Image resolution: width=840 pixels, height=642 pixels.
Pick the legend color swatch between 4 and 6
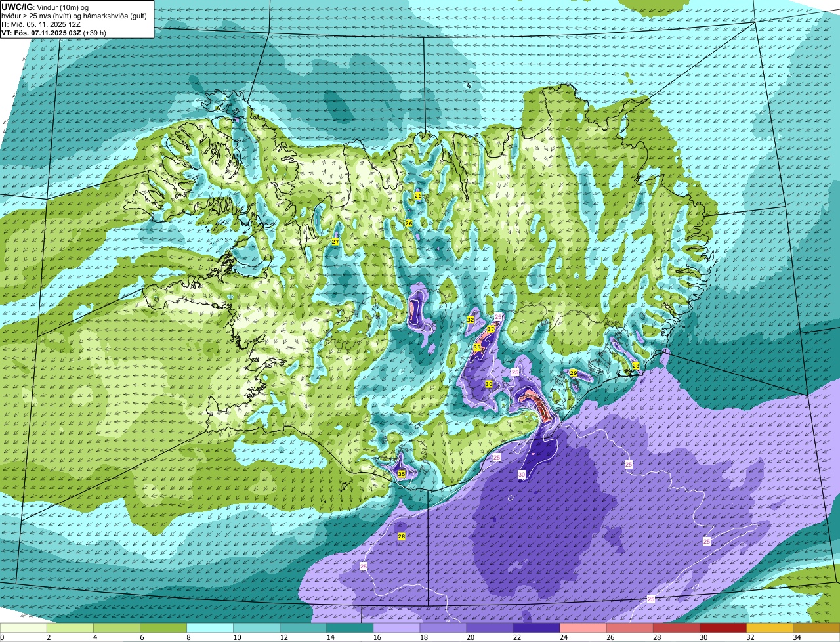pyautogui.click(x=117, y=628)
